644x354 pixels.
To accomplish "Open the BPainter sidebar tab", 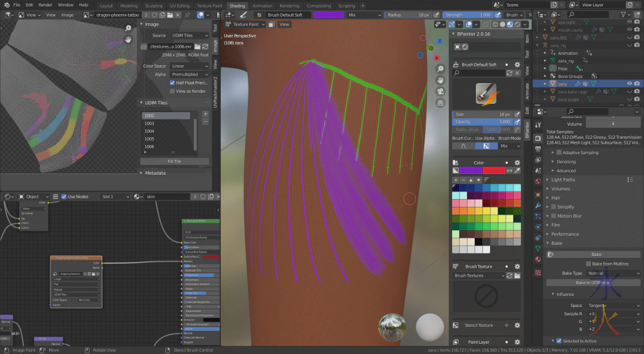I will click(x=527, y=130).
